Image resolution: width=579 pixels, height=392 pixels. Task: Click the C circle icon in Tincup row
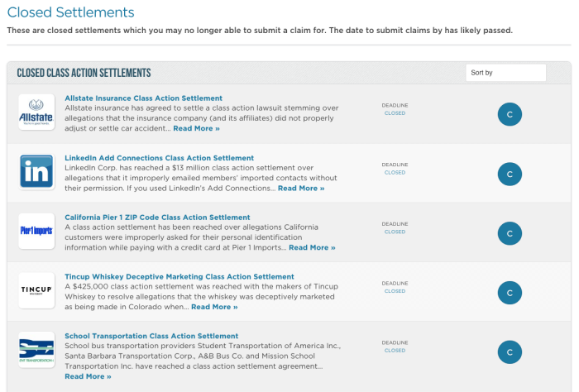click(x=510, y=293)
